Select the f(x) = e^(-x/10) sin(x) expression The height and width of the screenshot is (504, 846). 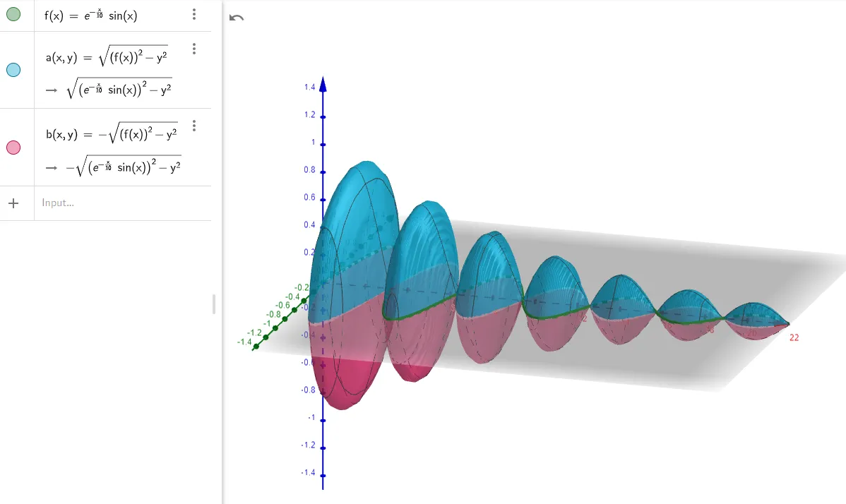click(90, 15)
